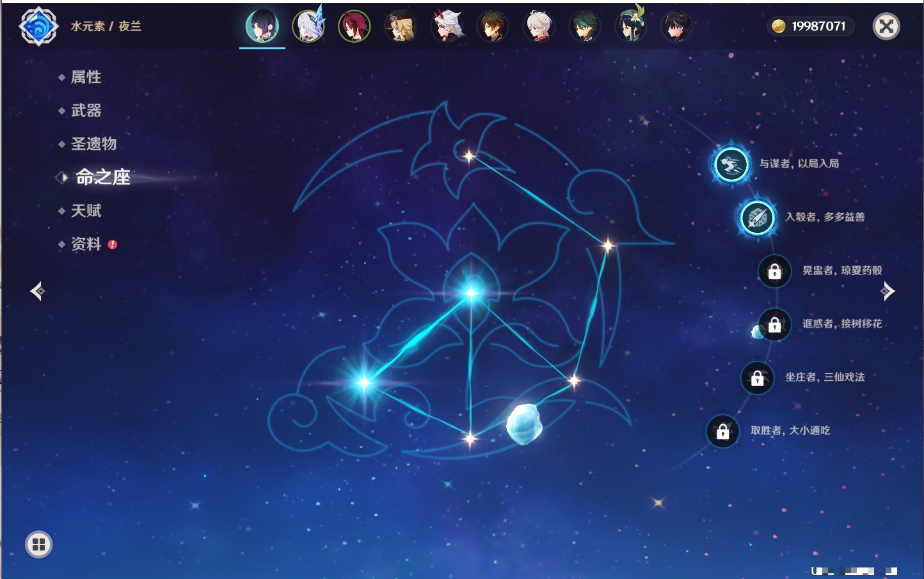Screen dimensions: 924x579
Task: Click the large glowing center star of constellation
Action: point(472,293)
